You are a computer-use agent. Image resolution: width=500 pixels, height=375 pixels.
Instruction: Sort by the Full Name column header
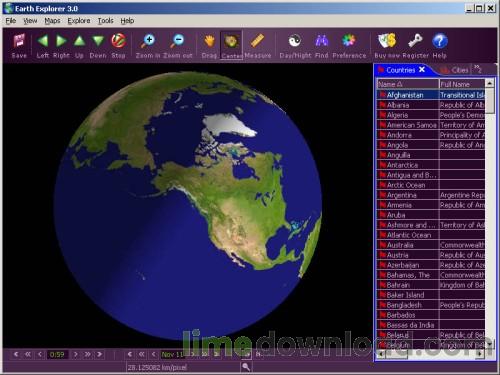tap(462, 84)
